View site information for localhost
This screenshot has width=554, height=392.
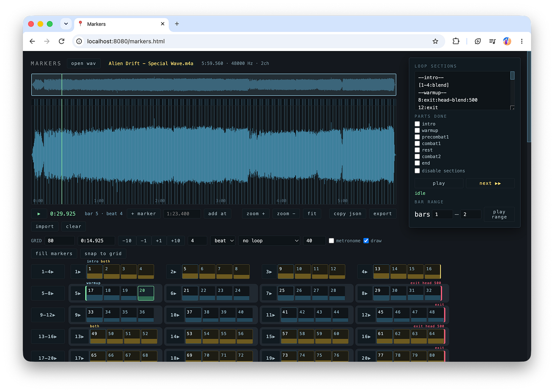[79, 41]
